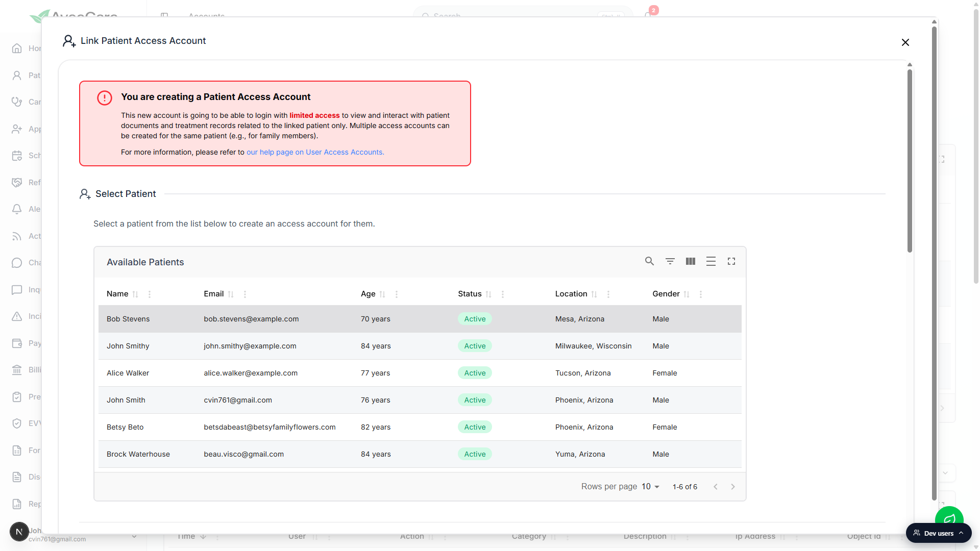Screen dimensions: 980x551
Task: Open Name column actions menu
Action: tap(149, 294)
